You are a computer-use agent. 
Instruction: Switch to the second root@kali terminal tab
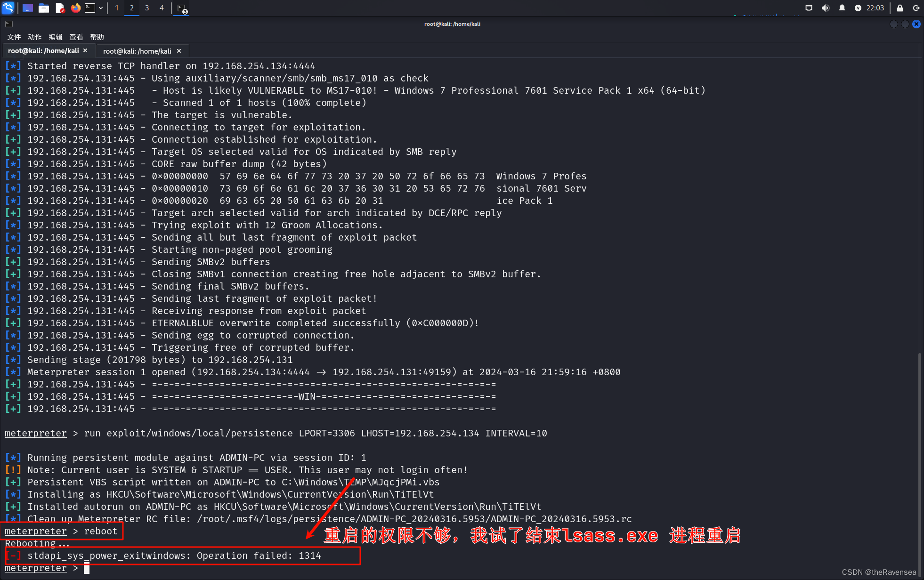(137, 51)
